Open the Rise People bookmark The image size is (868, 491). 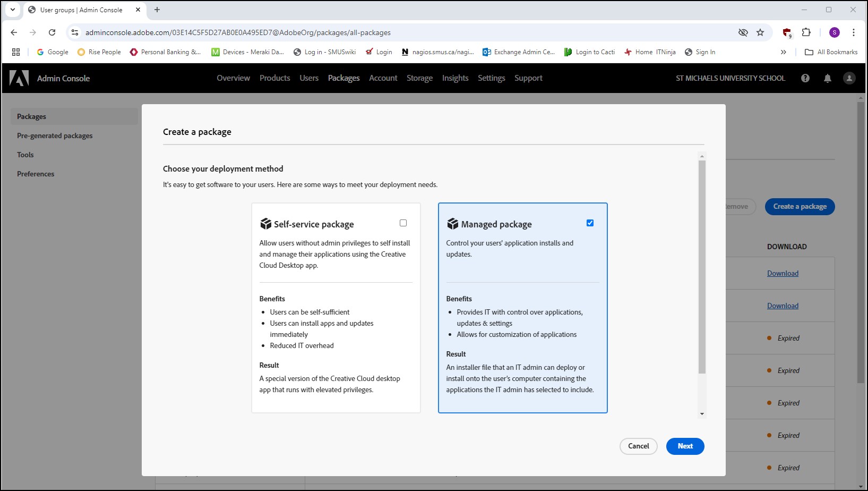99,52
